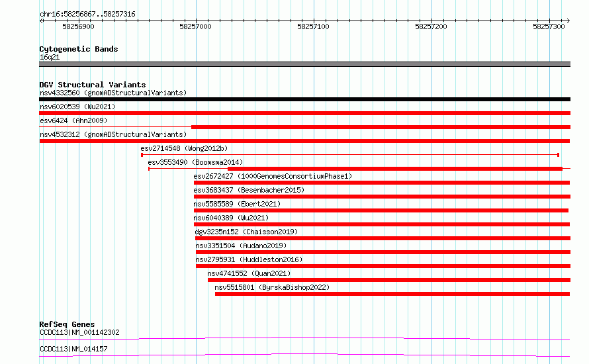Open variant esv2672427 (1000GenomesConsortiumPhase1) label
This screenshot has height=364, width=589.
273,176
